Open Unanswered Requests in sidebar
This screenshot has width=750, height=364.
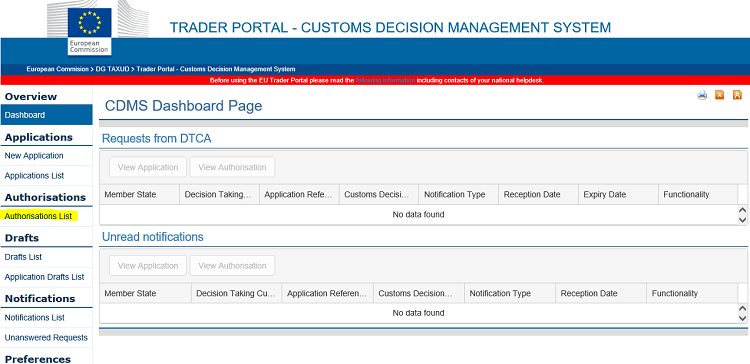[x=46, y=338]
